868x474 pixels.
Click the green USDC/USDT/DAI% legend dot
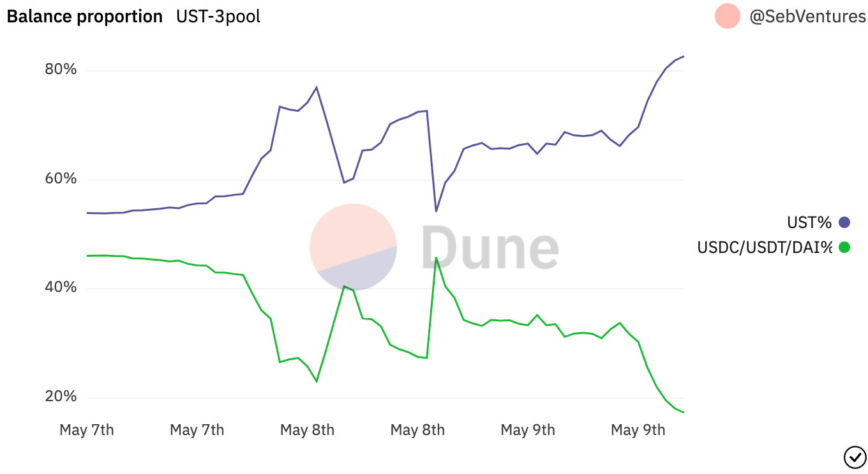[844, 247]
